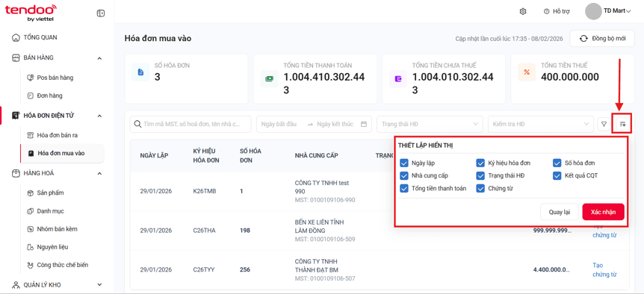Click invoice symbol C26TYY cell
Viewport: 644px width, 294px height.
click(204, 270)
